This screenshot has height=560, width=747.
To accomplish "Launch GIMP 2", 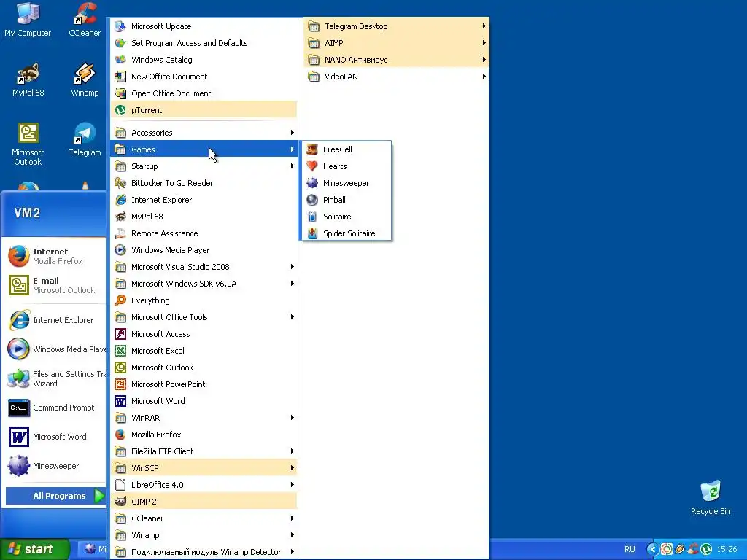I will 204,502.
